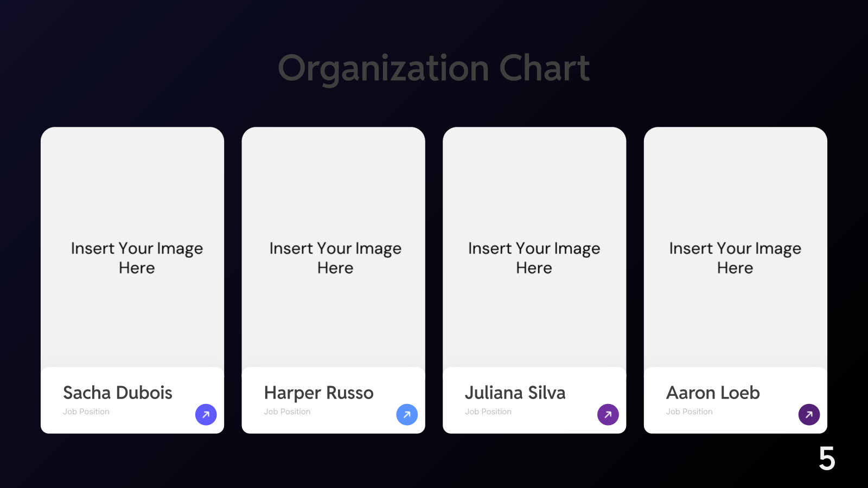Image resolution: width=868 pixels, height=488 pixels.
Task: Open the purple arrow icon on Juliana Silva card
Action: coord(608,415)
